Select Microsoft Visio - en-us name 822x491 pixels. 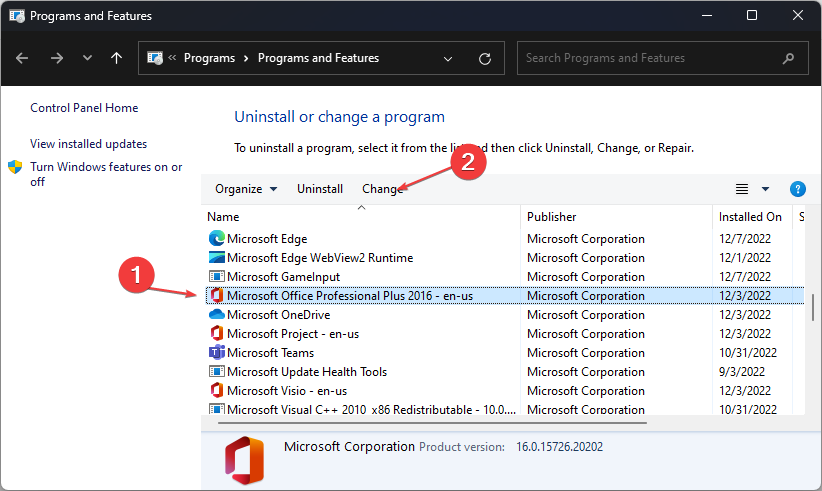point(287,391)
